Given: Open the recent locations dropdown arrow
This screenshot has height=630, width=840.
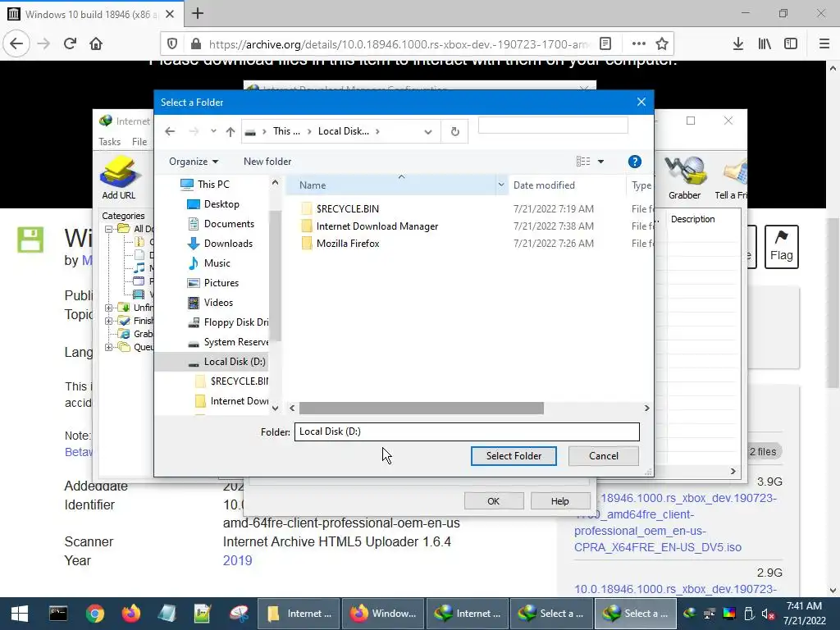Looking at the screenshot, I should point(213,131).
